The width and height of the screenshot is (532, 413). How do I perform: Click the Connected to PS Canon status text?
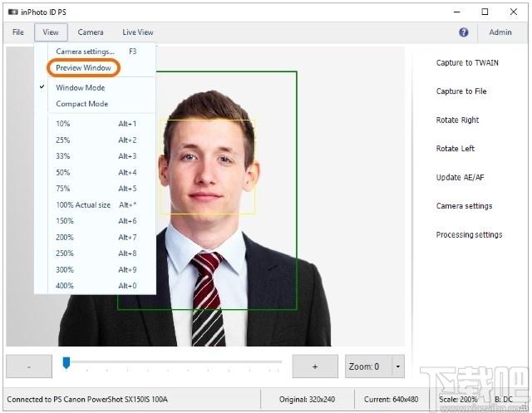87,400
